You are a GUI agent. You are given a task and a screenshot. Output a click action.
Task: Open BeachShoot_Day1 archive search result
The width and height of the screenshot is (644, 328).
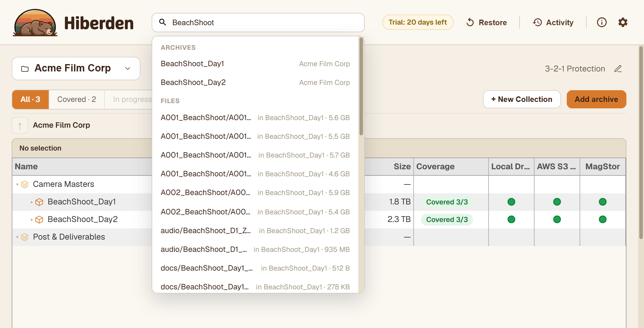tap(255, 64)
